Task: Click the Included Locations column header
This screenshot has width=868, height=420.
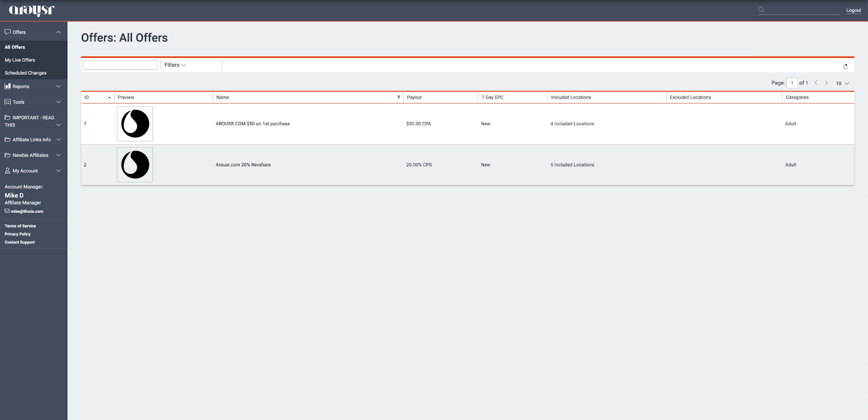Action: point(571,98)
